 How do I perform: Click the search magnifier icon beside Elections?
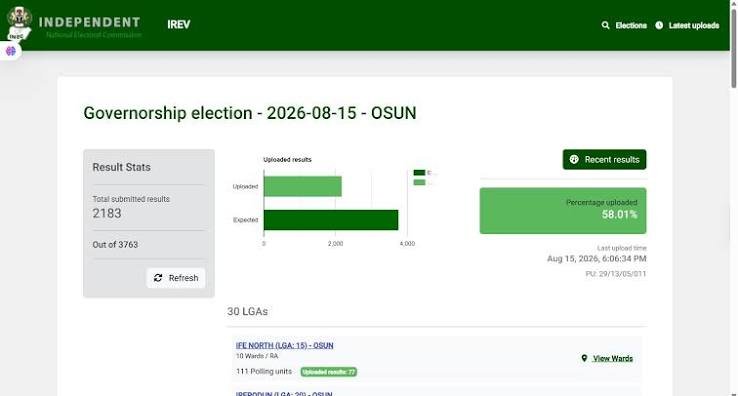[x=605, y=25]
